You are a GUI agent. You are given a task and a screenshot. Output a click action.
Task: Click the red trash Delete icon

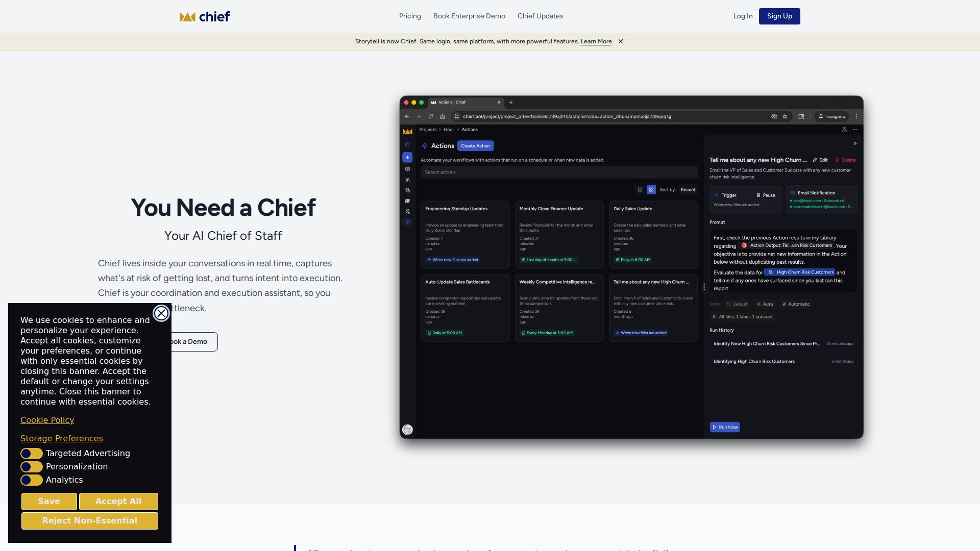point(838,160)
